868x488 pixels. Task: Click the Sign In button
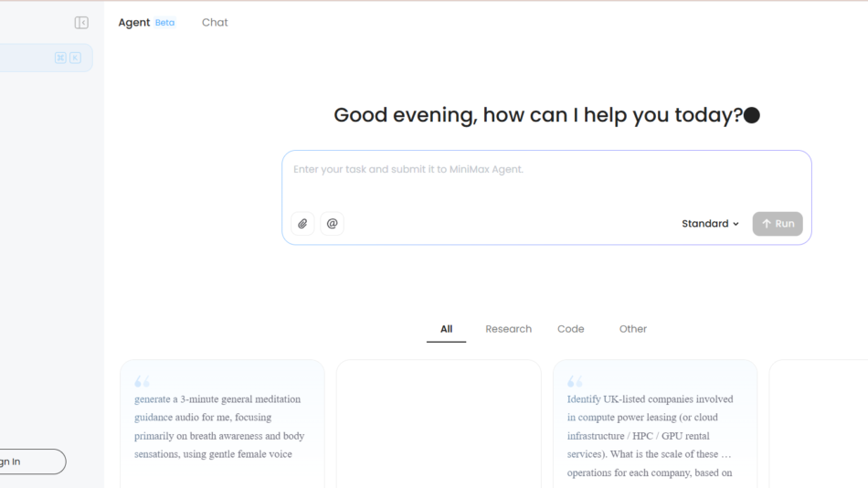[x=27, y=461]
